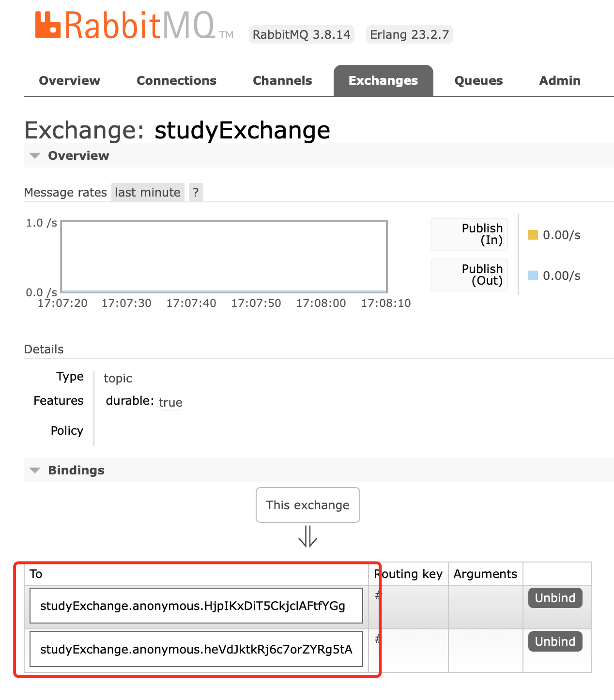Viewport: 614px width, 700px height.
Task: Toggle the Publish (In) series button
Action: coord(469,234)
